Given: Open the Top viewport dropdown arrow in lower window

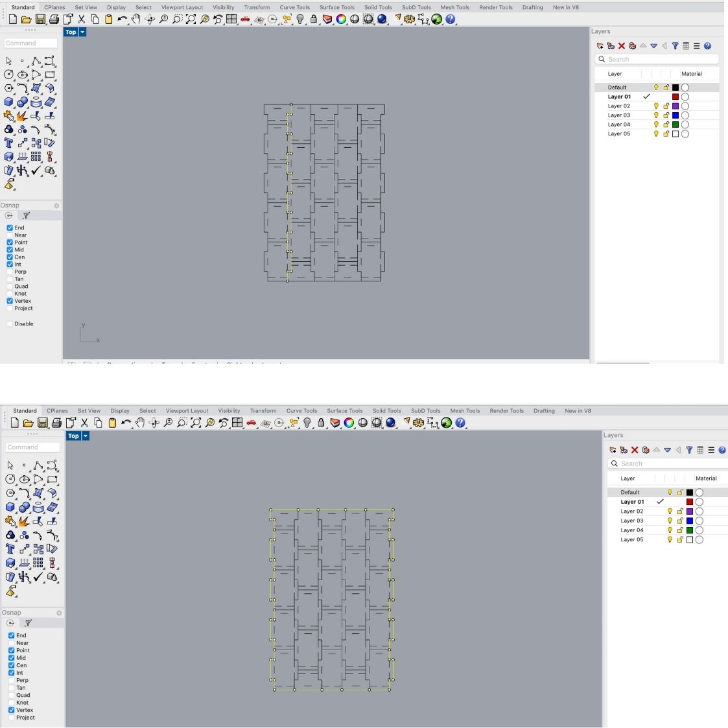Looking at the screenshot, I should point(85,436).
